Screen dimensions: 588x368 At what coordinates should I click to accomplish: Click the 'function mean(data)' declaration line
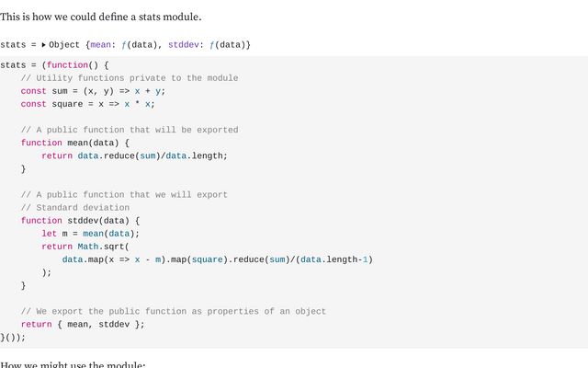[x=74, y=143]
